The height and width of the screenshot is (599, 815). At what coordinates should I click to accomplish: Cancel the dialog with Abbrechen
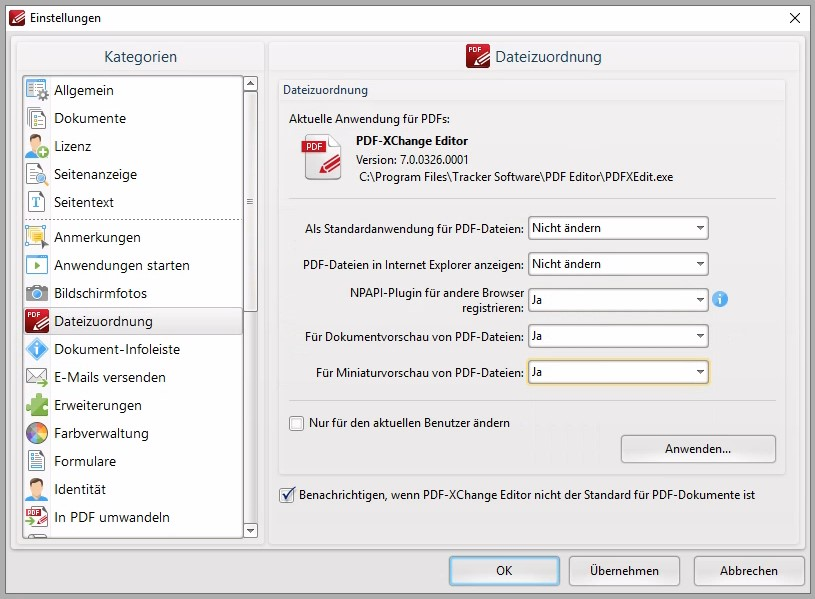coord(749,571)
